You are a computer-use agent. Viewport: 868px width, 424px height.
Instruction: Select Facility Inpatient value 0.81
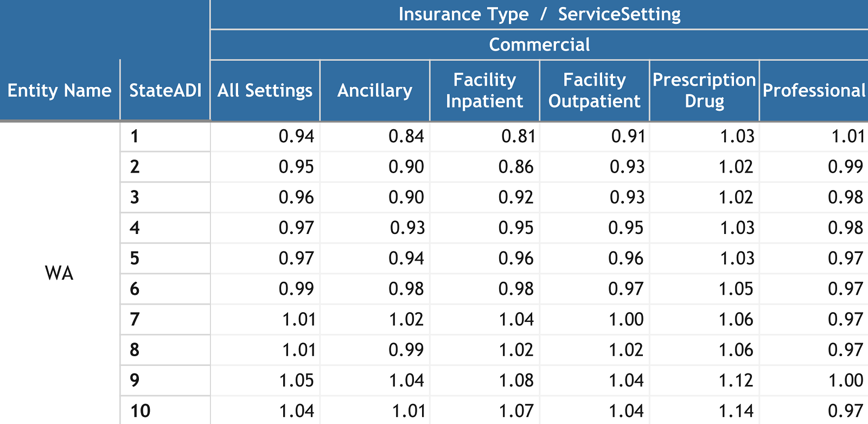(x=518, y=136)
